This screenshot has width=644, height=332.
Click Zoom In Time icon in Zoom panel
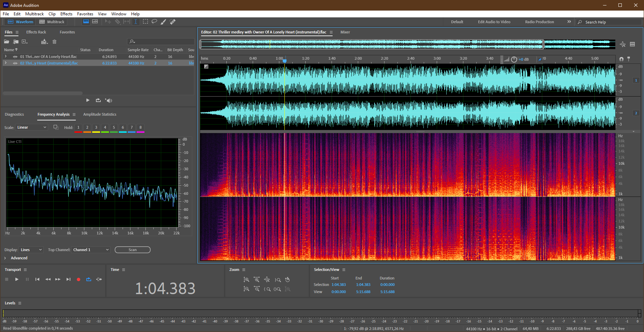[x=256, y=279]
